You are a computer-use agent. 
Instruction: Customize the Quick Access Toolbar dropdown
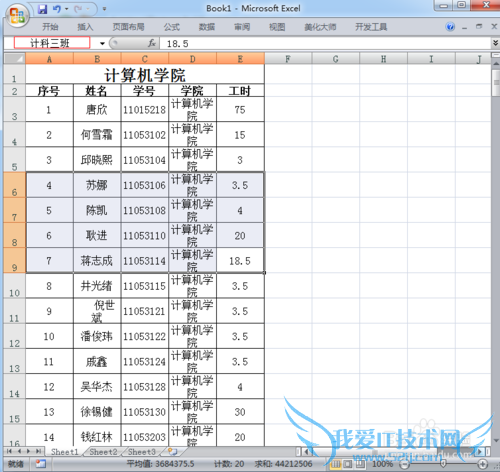[x=104, y=9]
